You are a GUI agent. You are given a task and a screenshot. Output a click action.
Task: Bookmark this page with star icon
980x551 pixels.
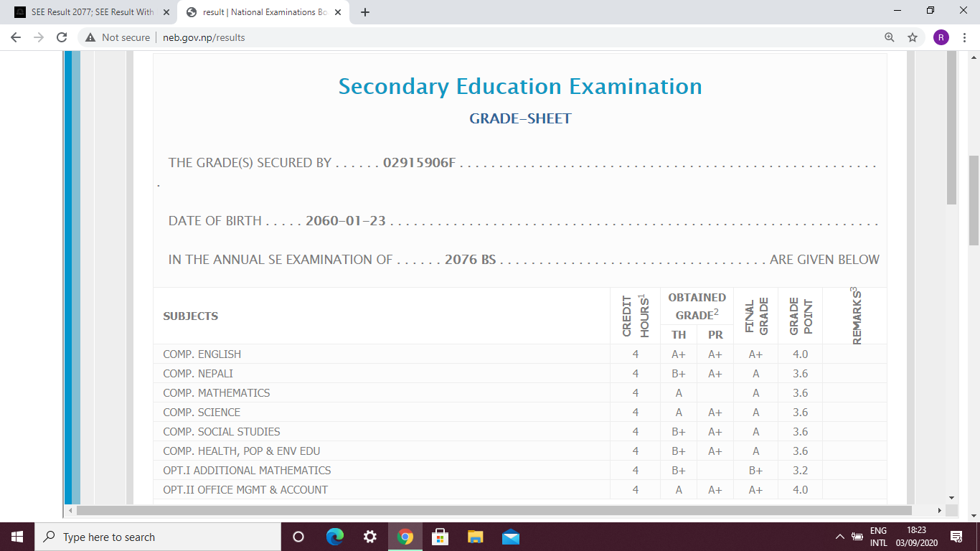(913, 37)
